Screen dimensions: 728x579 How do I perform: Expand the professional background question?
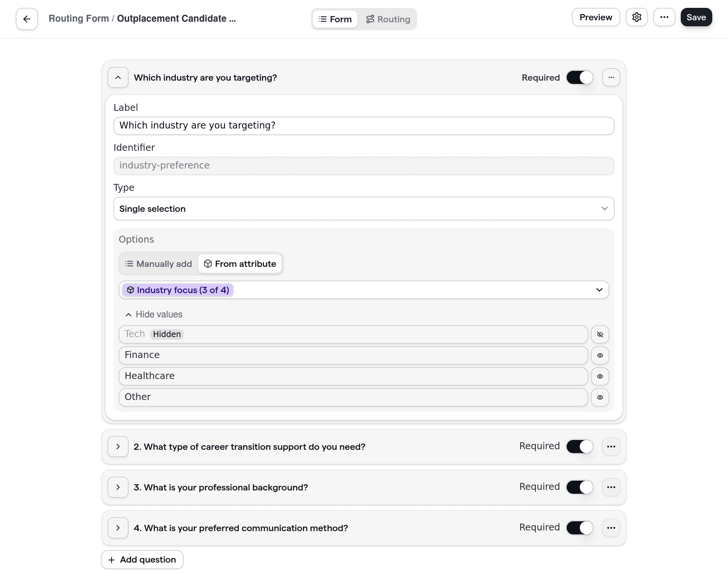click(118, 487)
